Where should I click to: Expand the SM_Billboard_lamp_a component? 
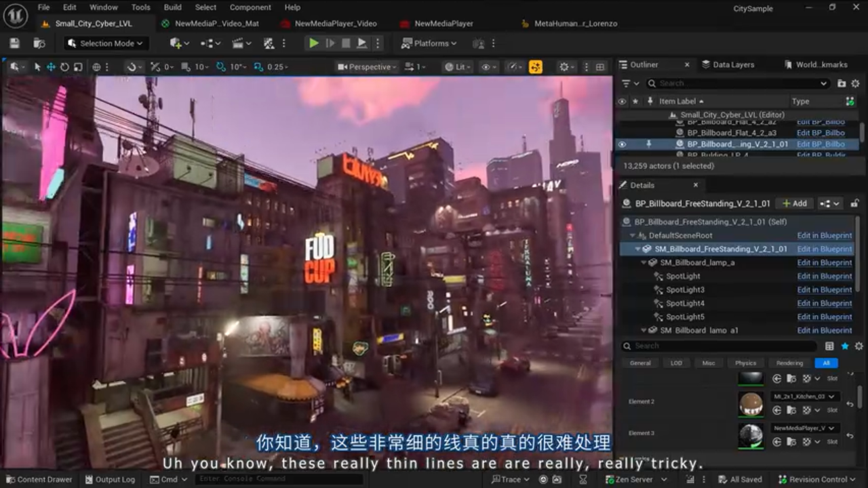pos(643,262)
